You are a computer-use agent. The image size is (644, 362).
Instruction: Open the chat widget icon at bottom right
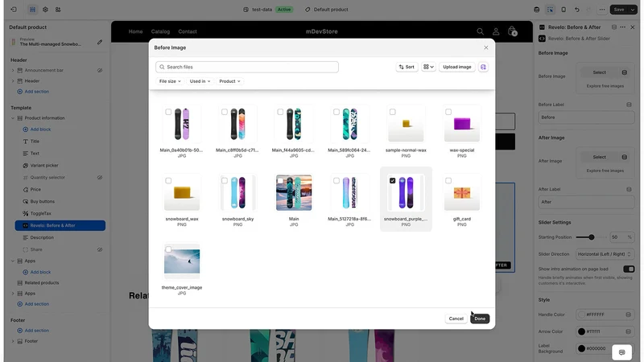pos(621,352)
